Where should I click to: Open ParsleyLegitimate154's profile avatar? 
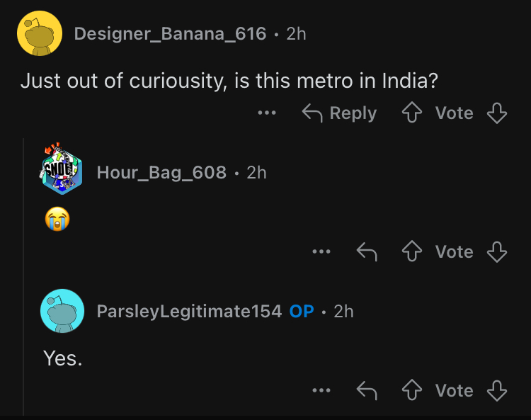click(x=63, y=311)
